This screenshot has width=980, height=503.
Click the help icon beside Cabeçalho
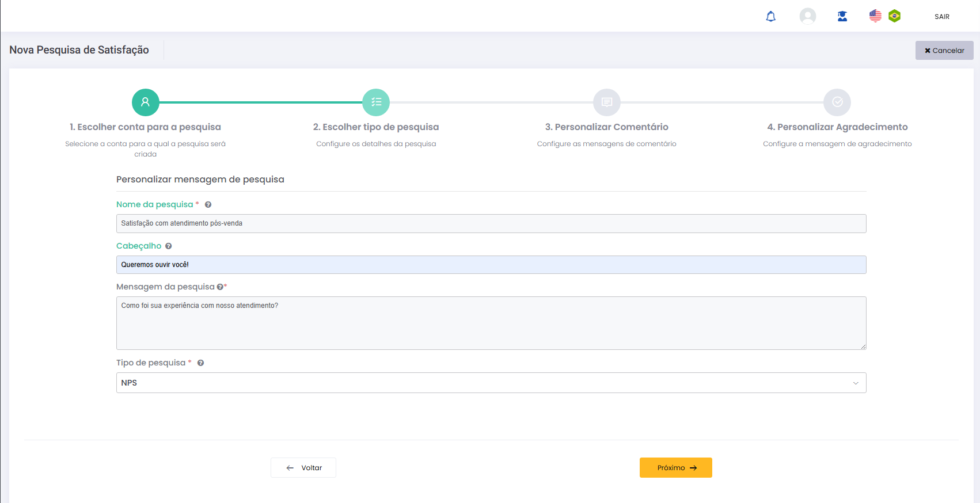pos(169,246)
